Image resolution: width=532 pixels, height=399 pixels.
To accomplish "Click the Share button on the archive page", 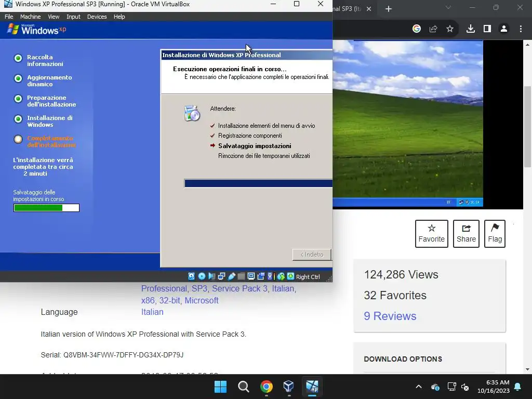I will [x=466, y=234].
